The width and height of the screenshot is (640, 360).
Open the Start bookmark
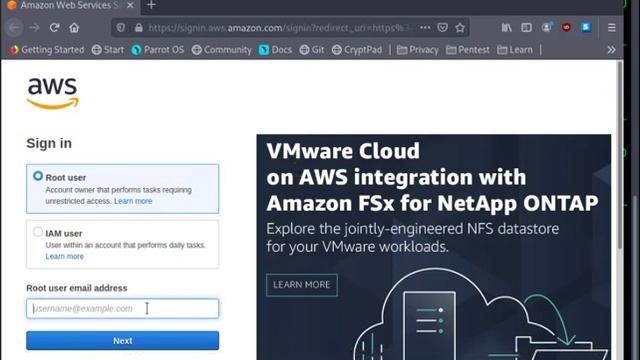[108, 50]
